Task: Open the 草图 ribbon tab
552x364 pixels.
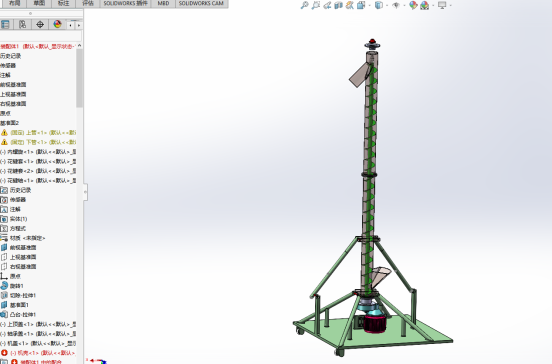Action: (39, 3)
